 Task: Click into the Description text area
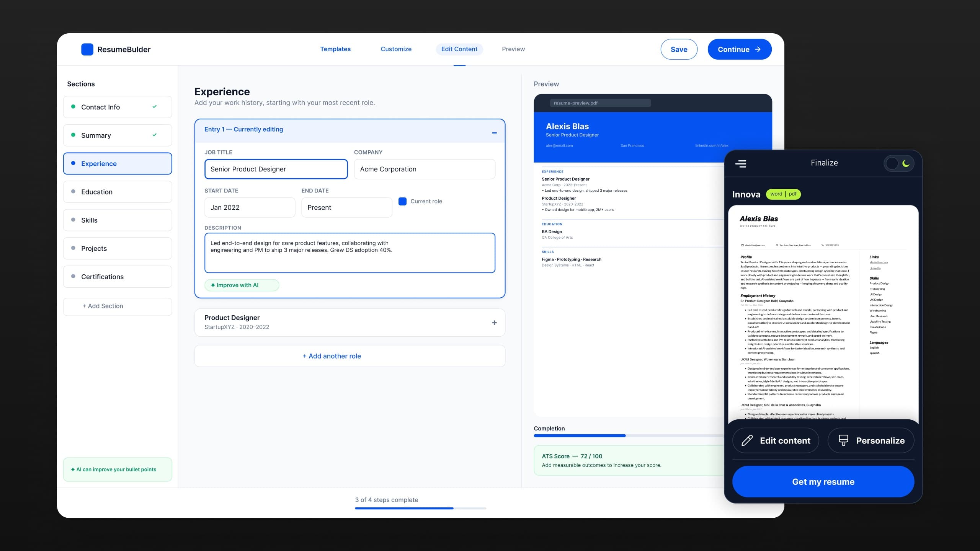(x=350, y=253)
